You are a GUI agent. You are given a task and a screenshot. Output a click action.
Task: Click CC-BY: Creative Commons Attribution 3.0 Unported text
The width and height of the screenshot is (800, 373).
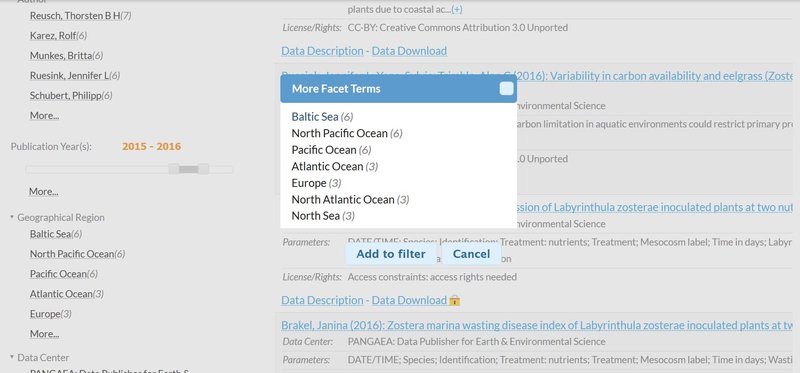tap(458, 28)
